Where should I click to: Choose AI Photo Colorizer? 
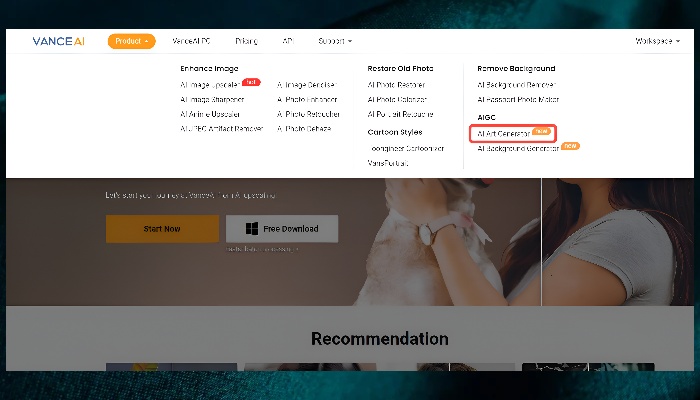[397, 99]
